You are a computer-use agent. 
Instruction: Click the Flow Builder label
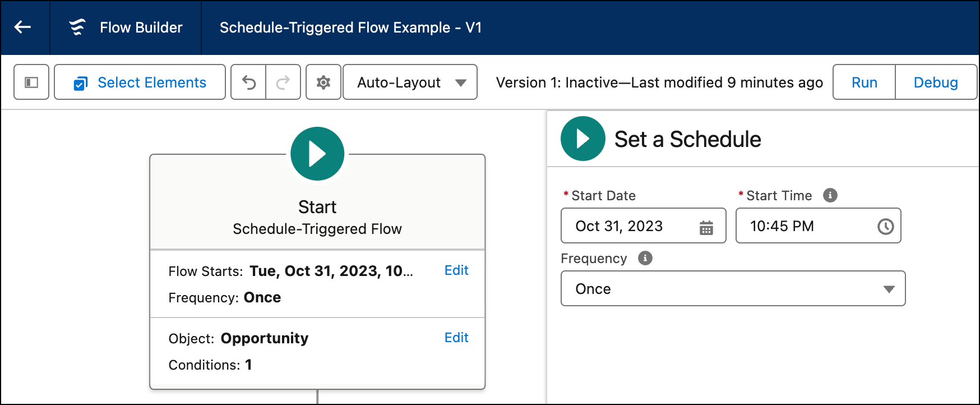pyautogui.click(x=141, y=27)
